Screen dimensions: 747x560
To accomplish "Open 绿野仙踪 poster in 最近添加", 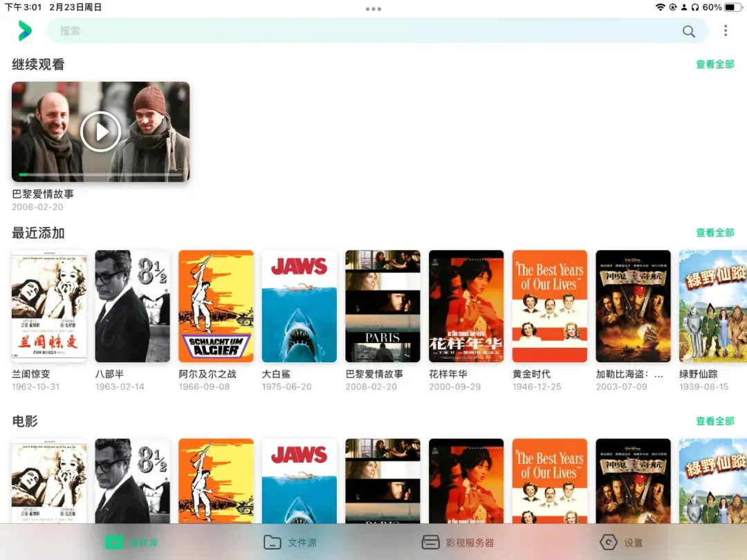I will (713, 306).
